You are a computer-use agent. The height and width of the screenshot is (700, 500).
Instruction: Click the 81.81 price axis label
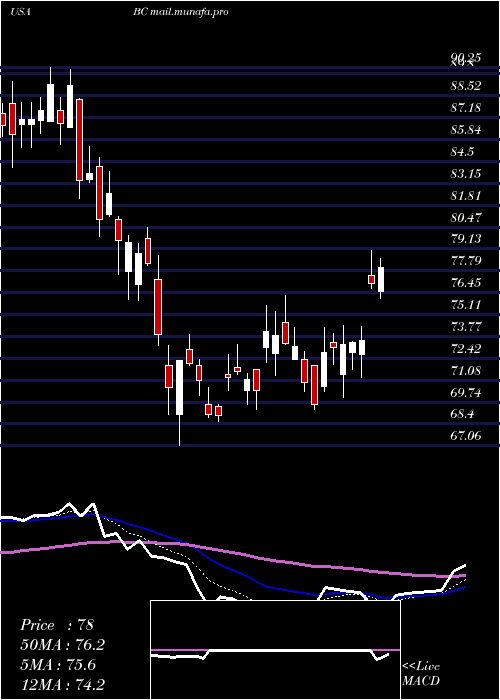pos(466,195)
